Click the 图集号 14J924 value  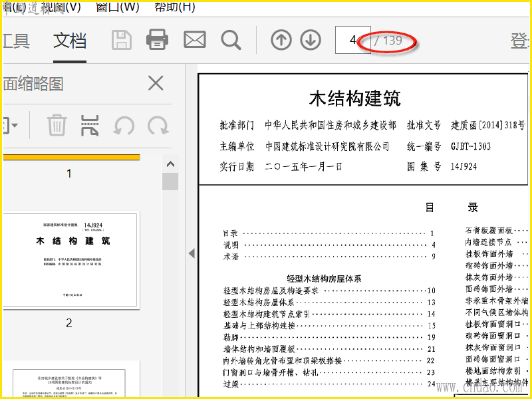tap(464, 167)
